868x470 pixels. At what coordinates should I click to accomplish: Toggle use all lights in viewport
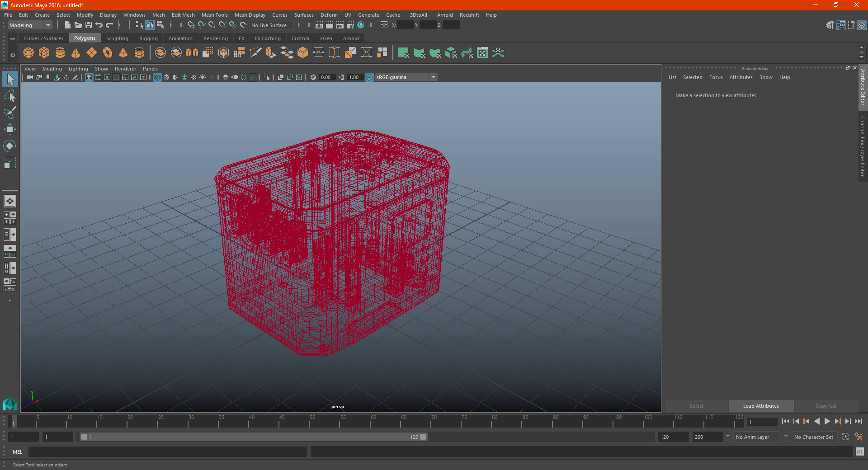tap(203, 77)
